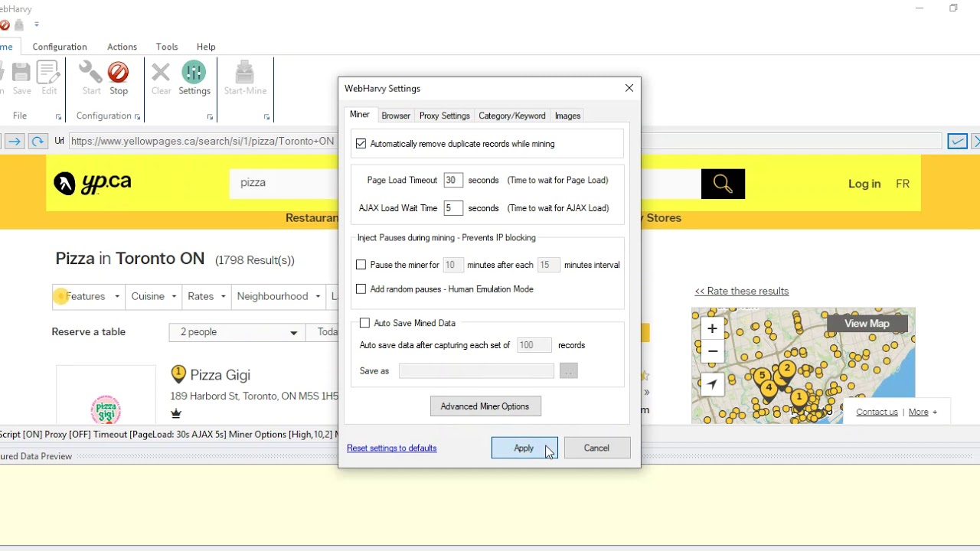Open the 2 people reservation dropdown

pyautogui.click(x=237, y=332)
